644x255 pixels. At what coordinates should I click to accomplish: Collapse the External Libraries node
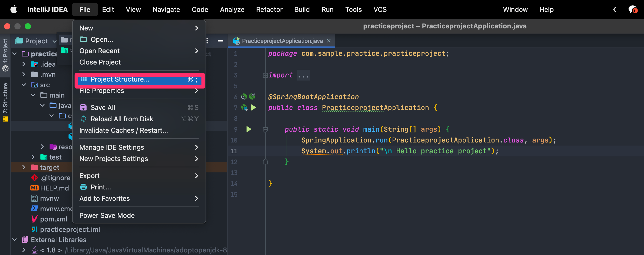click(x=15, y=240)
